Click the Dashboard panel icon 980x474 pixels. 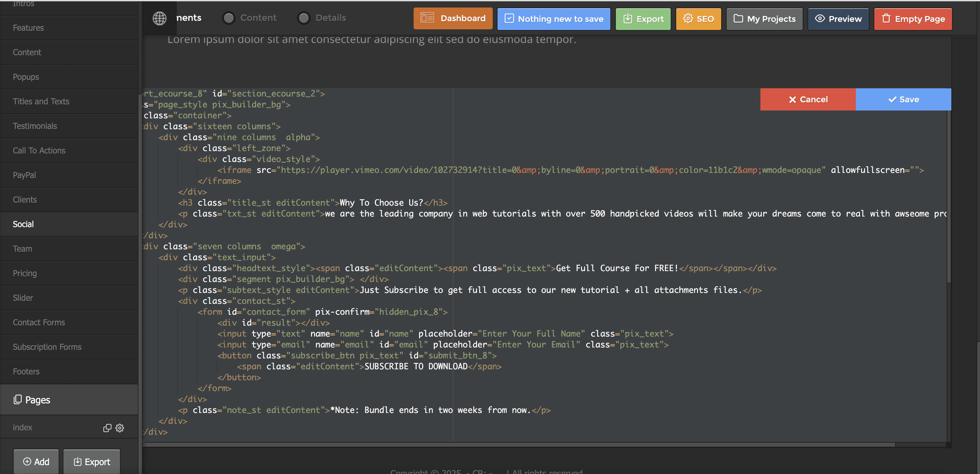pyautogui.click(x=427, y=18)
